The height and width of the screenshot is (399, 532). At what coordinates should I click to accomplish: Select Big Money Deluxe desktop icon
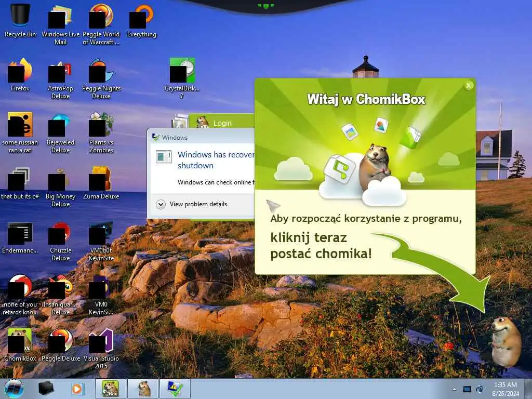60,187
